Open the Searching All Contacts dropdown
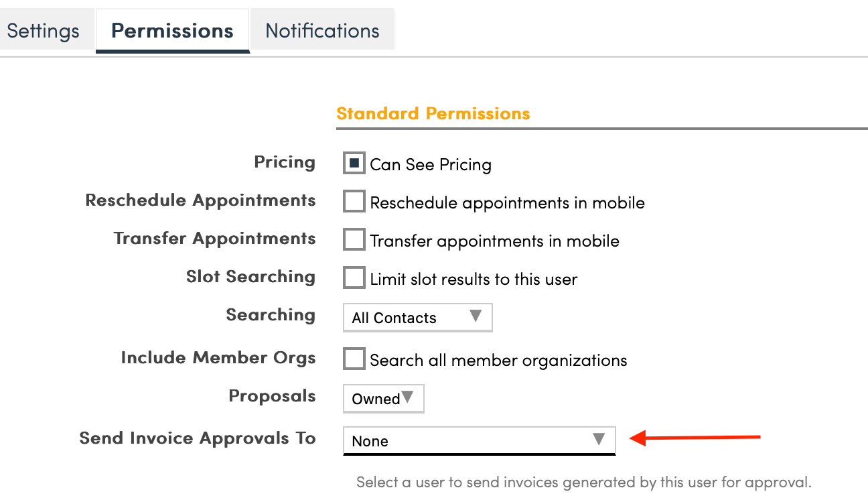 [417, 318]
